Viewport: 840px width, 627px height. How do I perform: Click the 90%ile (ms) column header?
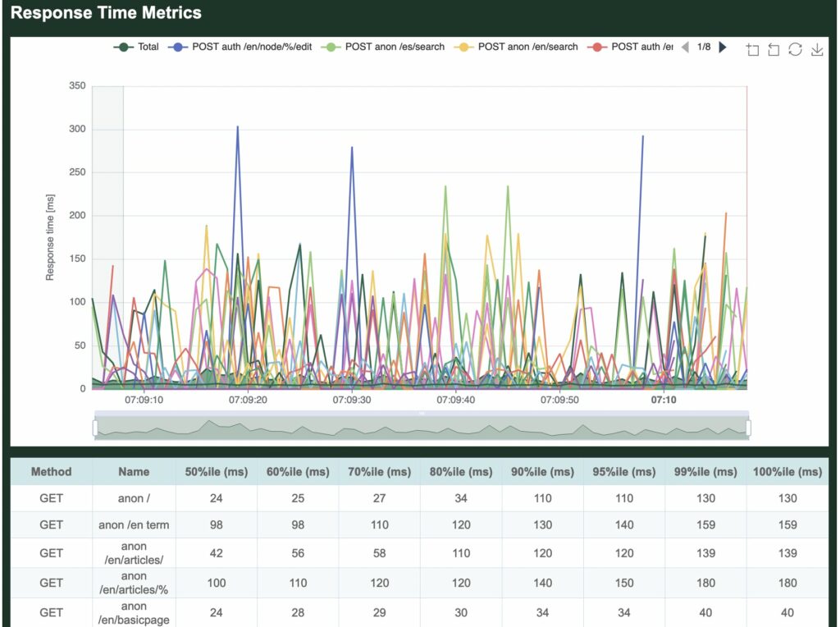pos(543,472)
